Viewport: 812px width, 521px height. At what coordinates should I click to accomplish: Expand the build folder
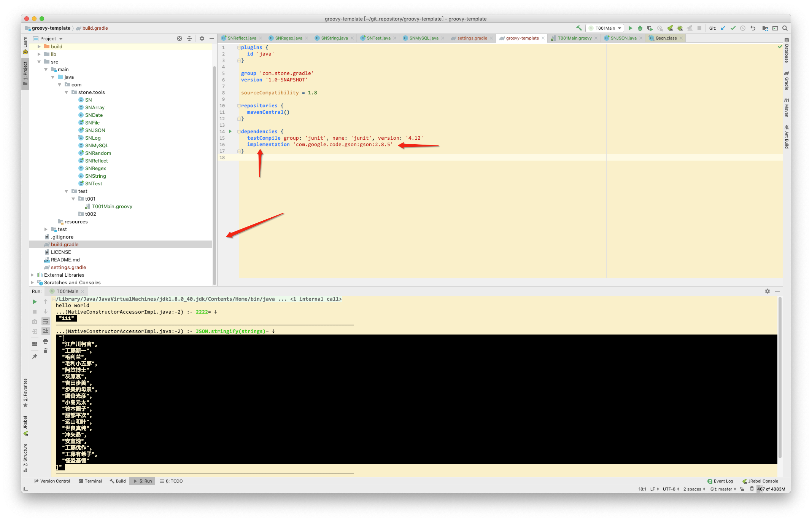click(x=39, y=46)
